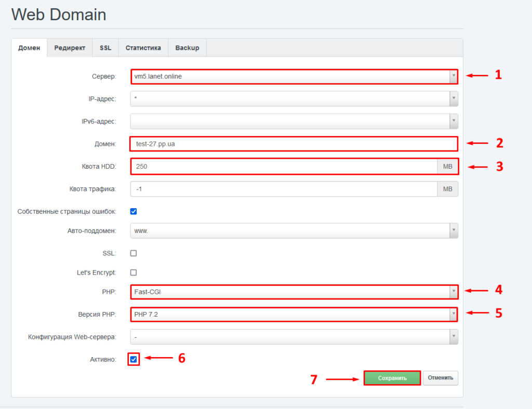The height and width of the screenshot is (409, 532).
Task: Focus the Квота HDD input field
Action: (x=284, y=166)
